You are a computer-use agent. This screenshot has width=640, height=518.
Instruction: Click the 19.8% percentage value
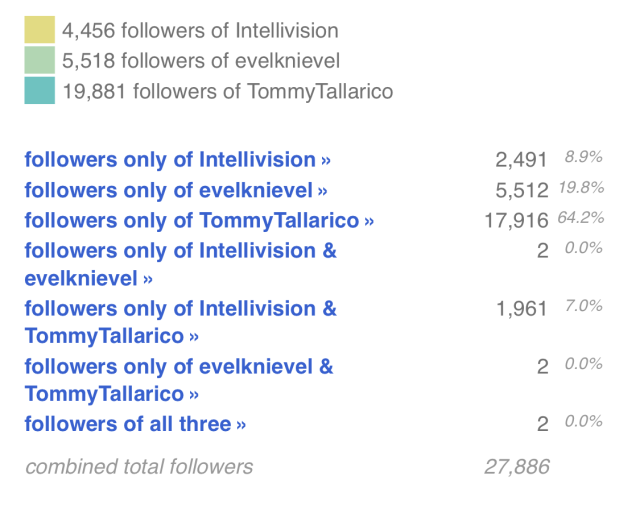581,187
